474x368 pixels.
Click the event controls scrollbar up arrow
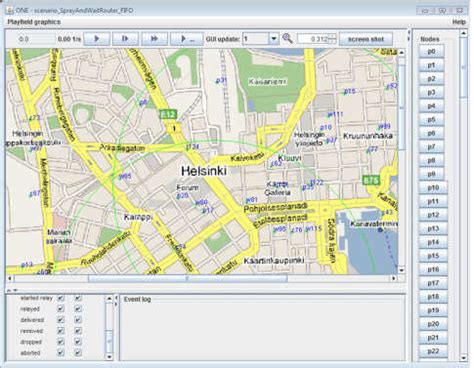[109, 298]
